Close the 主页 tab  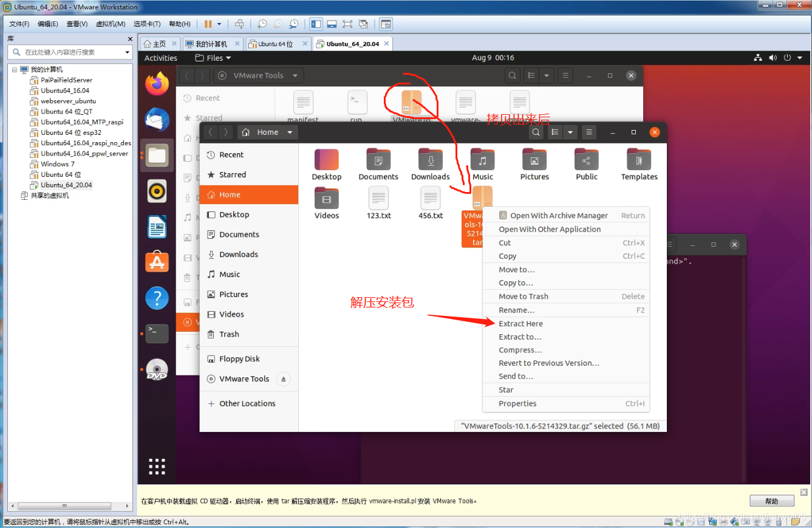(174, 44)
